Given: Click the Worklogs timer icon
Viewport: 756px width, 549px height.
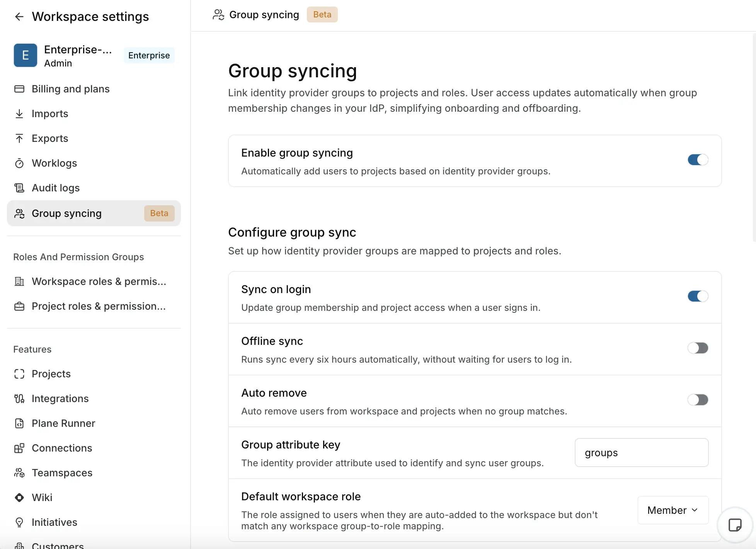Looking at the screenshot, I should 19,163.
